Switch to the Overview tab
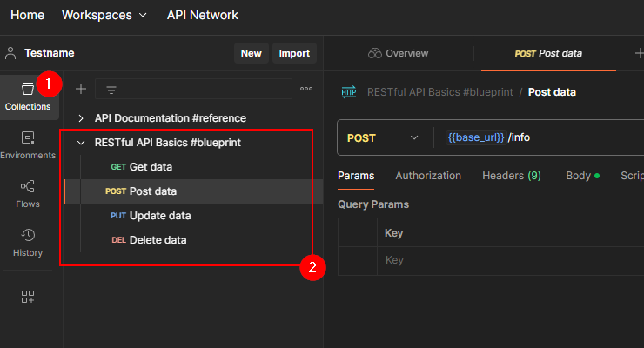 (x=398, y=53)
